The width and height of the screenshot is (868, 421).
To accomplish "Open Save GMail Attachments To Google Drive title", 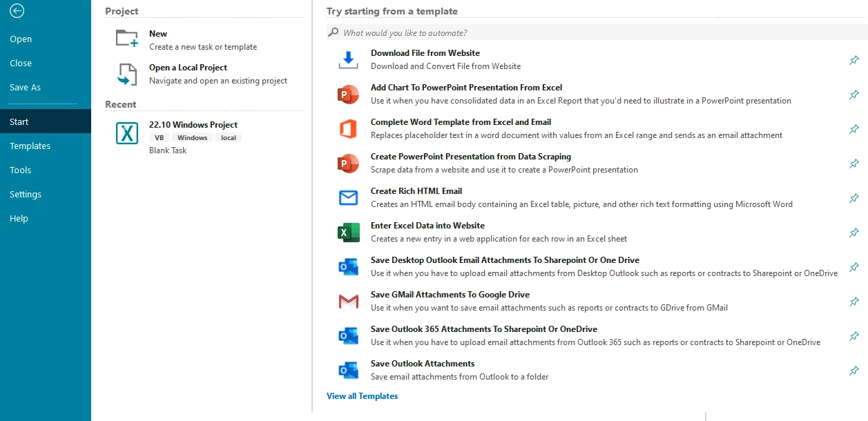I will (450, 294).
